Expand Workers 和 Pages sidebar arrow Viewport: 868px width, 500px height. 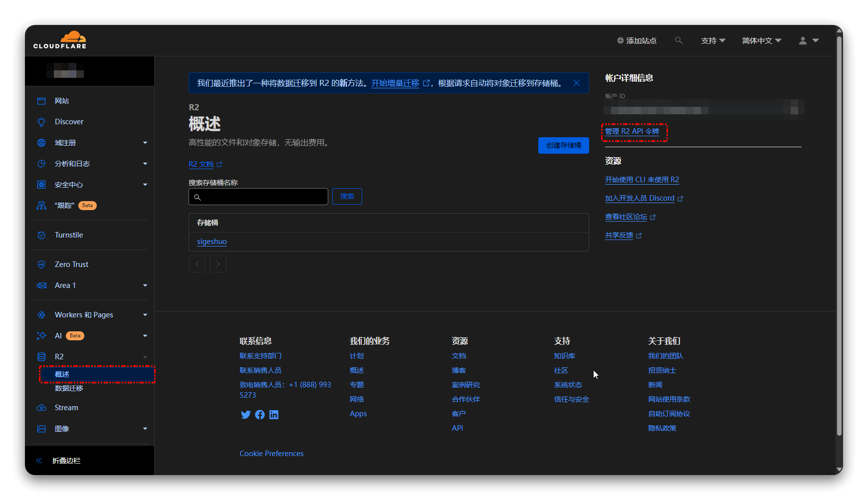click(145, 315)
